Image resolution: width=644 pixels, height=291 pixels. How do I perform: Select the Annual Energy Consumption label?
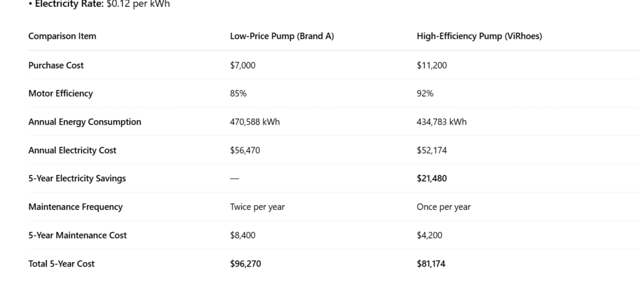(84, 122)
